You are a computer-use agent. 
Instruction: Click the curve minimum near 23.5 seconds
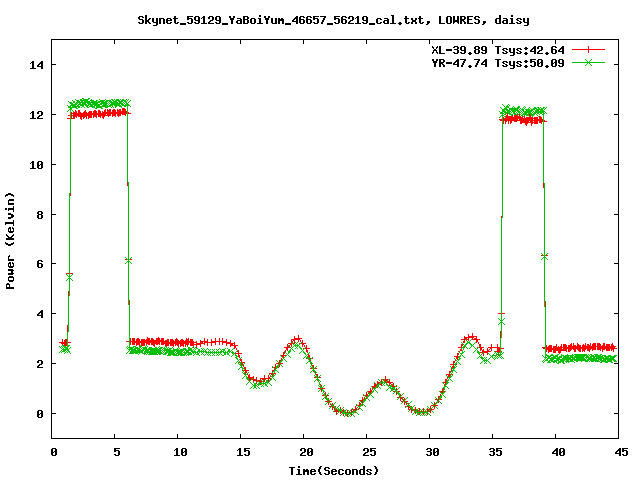coord(347,413)
